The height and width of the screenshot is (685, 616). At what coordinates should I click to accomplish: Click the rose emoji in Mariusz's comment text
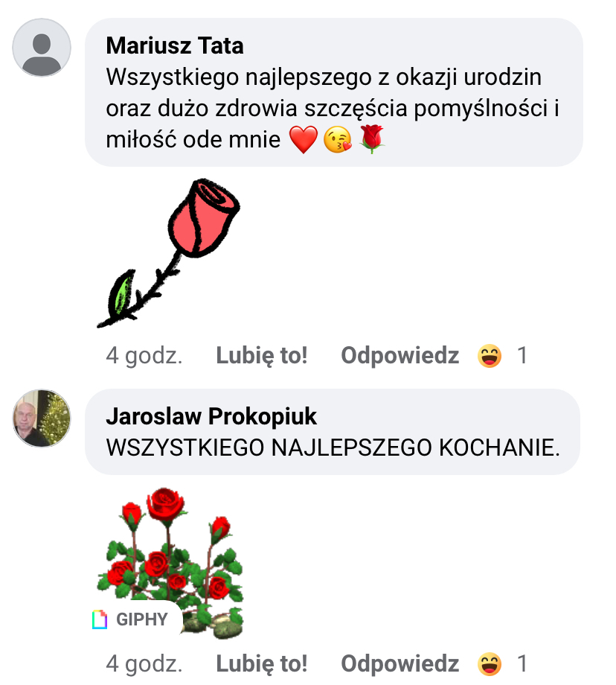point(371,140)
